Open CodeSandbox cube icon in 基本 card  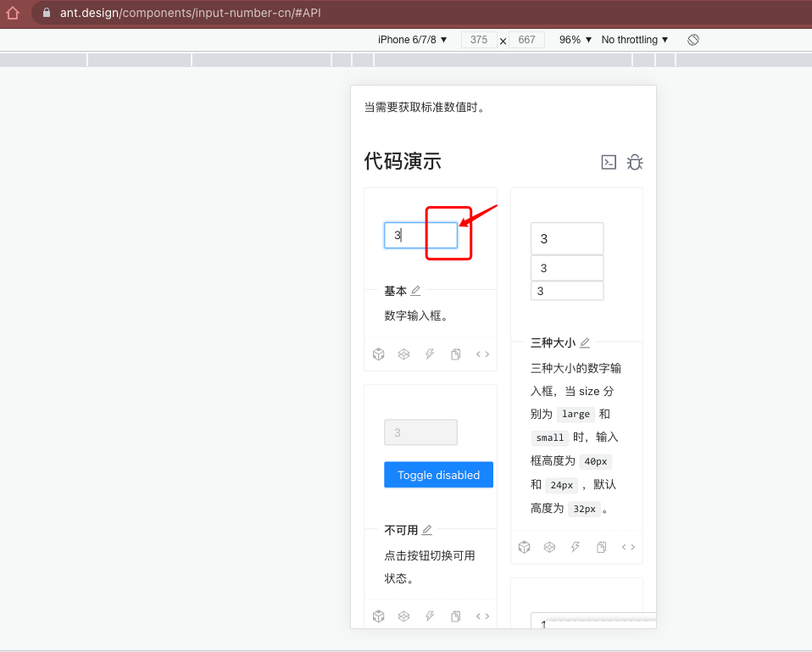379,354
